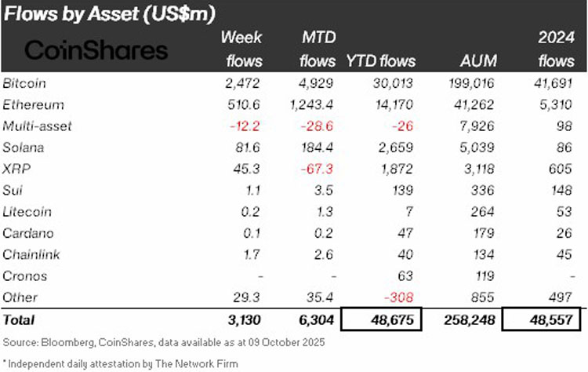This screenshot has width=588, height=372.
Task: Select the 2024 flows column header
Action: point(556,49)
